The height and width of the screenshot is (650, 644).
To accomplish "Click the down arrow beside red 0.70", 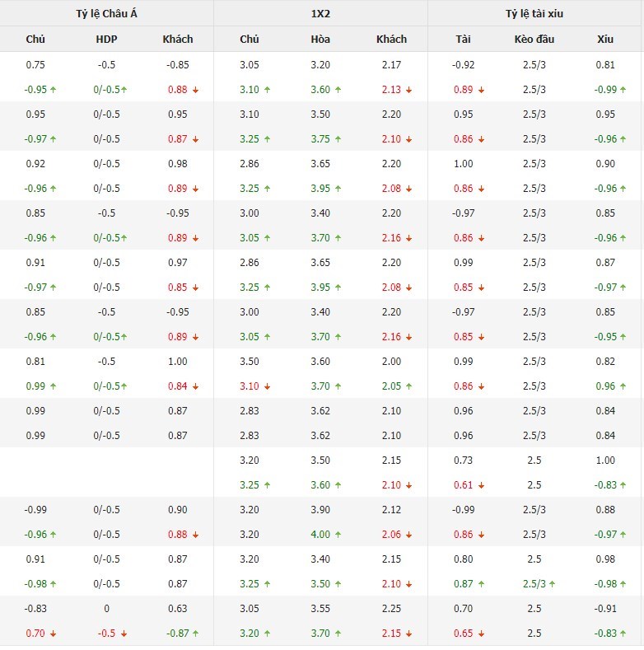I will point(54,634).
